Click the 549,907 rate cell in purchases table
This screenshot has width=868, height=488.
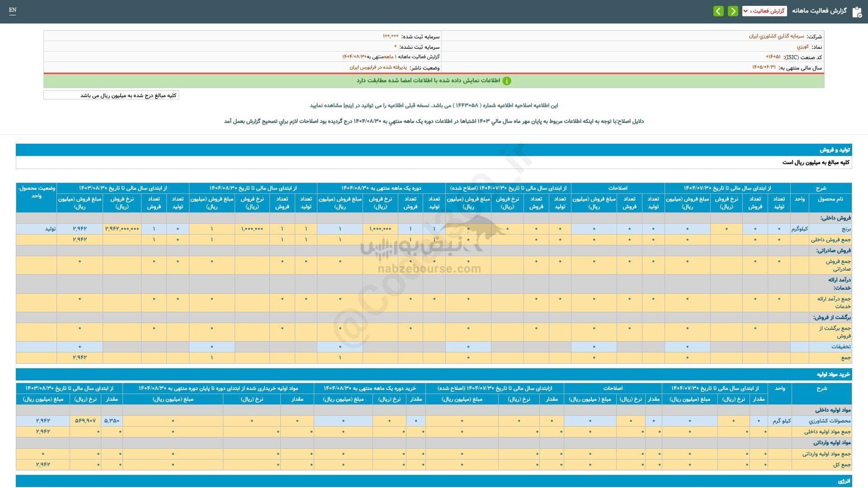(85, 421)
